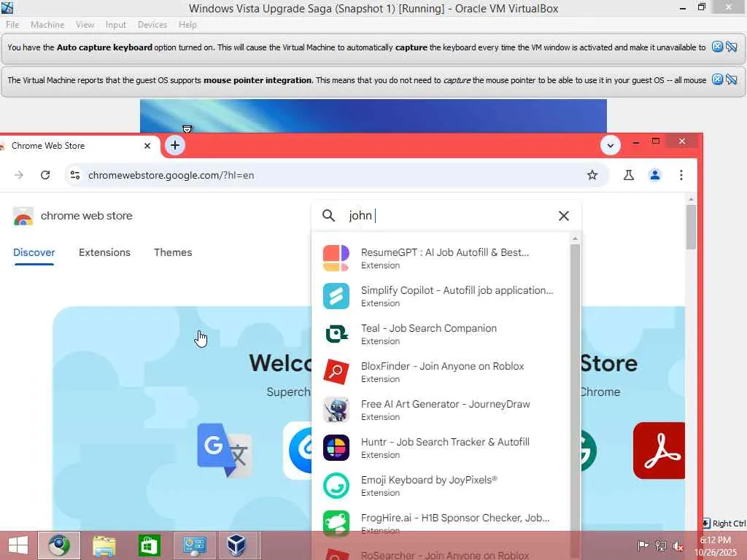Switch to the Extensions tab
The height and width of the screenshot is (560, 747).
coord(104,252)
